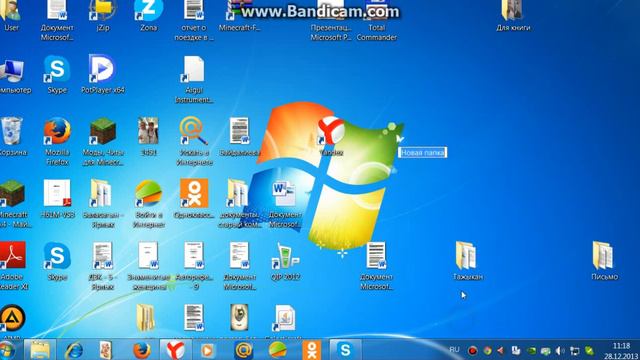Open the Mail.Ru Agent @ taskbar icon

click(x=243, y=350)
